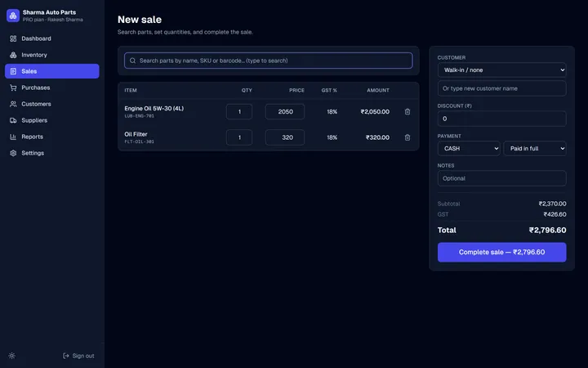
Task: Click the sign out arrow icon
Action: (x=66, y=356)
